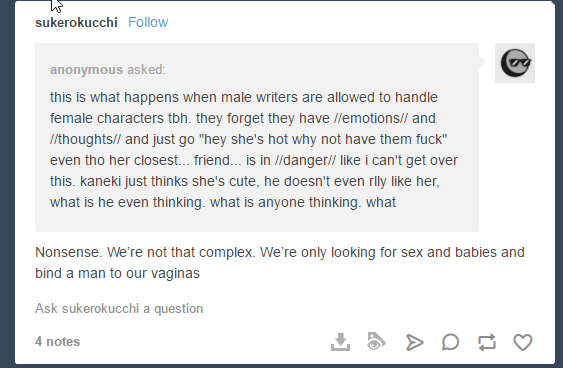Click the anonymous asker name
Image resolution: width=563 pixels, height=368 pixels.
tap(86, 70)
